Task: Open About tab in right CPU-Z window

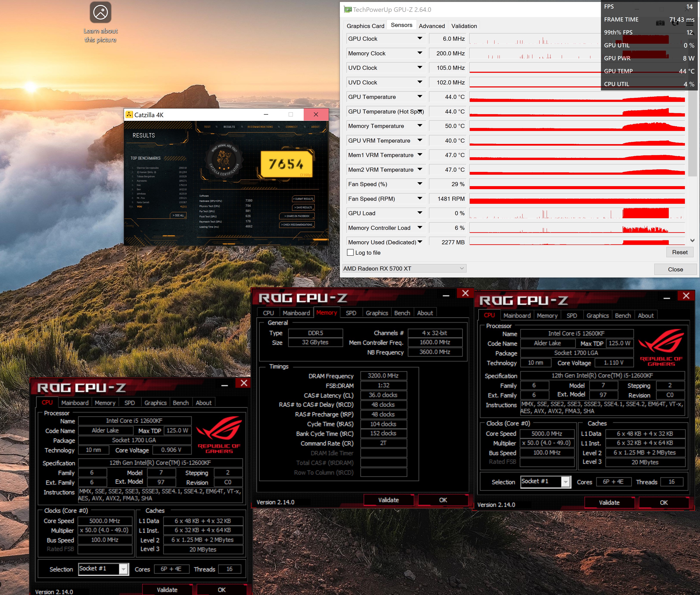Action: (x=645, y=315)
